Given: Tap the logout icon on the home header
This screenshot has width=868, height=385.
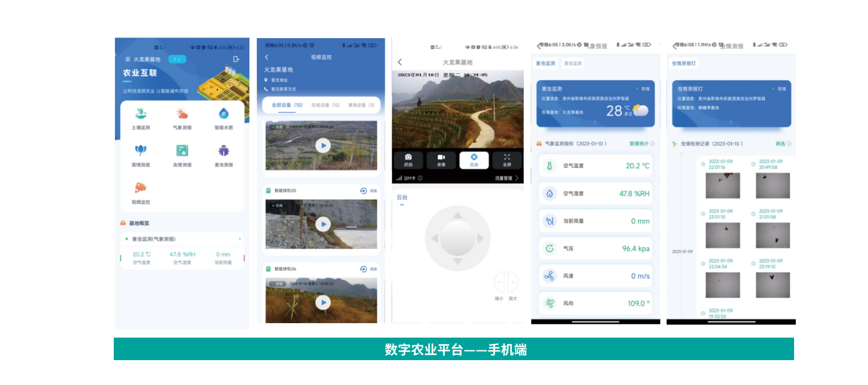Looking at the screenshot, I should (x=236, y=59).
